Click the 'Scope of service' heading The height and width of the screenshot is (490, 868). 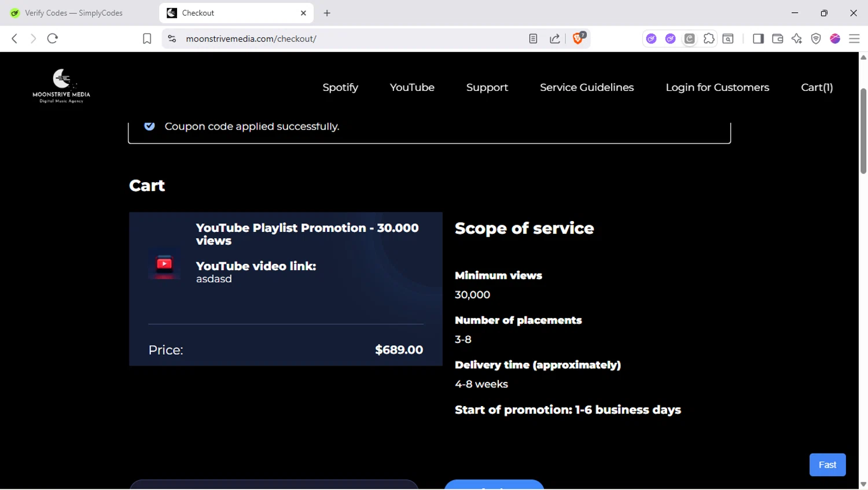[x=524, y=229]
